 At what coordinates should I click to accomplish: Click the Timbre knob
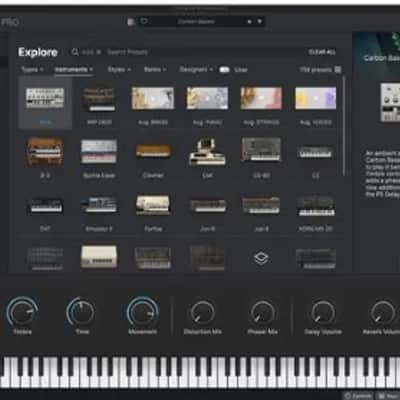pyautogui.click(x=22, y=312)
